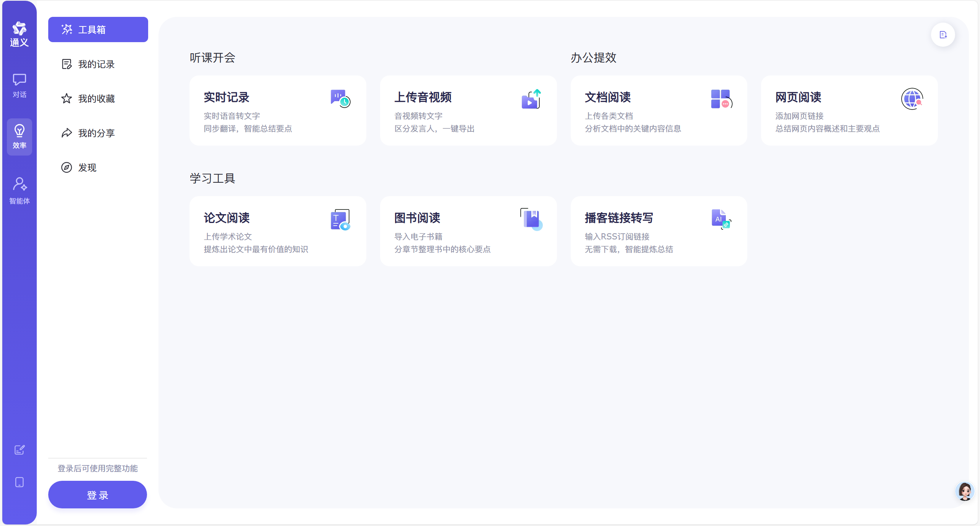Open the 上传音视频 card
The height and width of the screenshot is (526, 980).
tap(468, 110)
